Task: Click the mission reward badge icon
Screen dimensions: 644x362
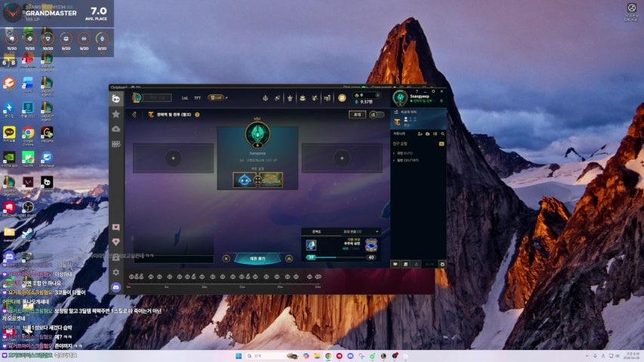Action: tap(371, 245)
